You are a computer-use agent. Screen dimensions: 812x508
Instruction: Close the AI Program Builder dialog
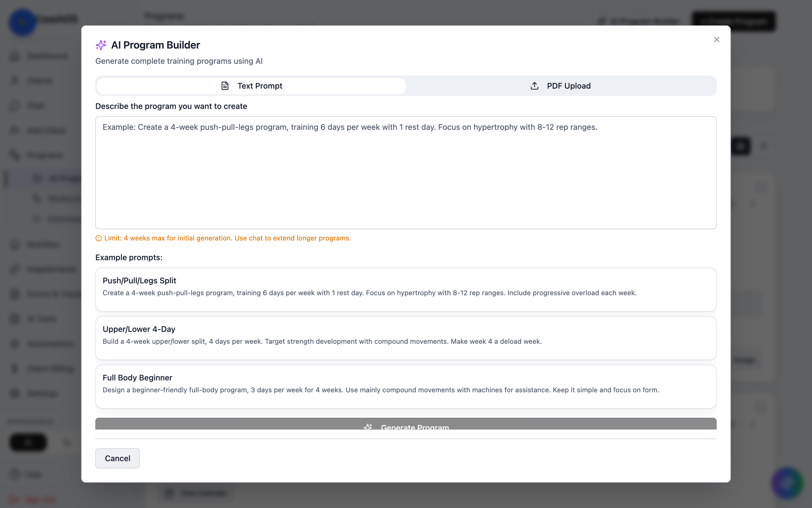pyautogui.click(x=716, y=40)
